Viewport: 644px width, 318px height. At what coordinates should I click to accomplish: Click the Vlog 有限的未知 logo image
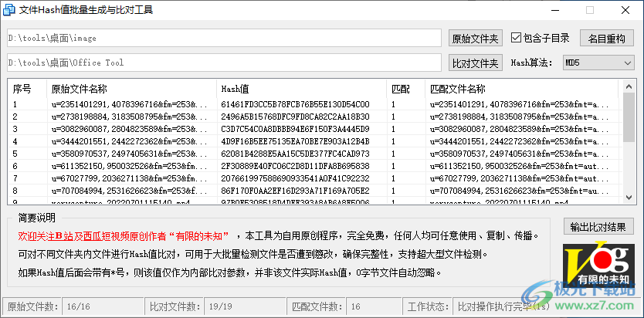coord(598,265)
